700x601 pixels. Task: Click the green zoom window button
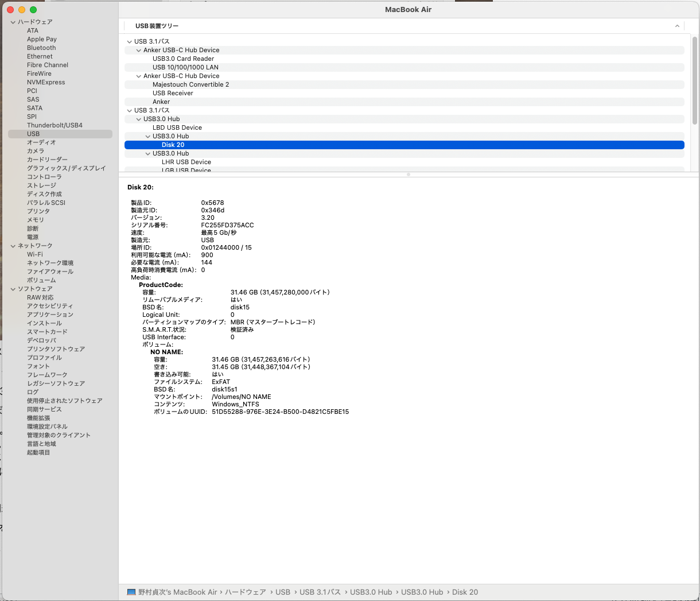33,10
